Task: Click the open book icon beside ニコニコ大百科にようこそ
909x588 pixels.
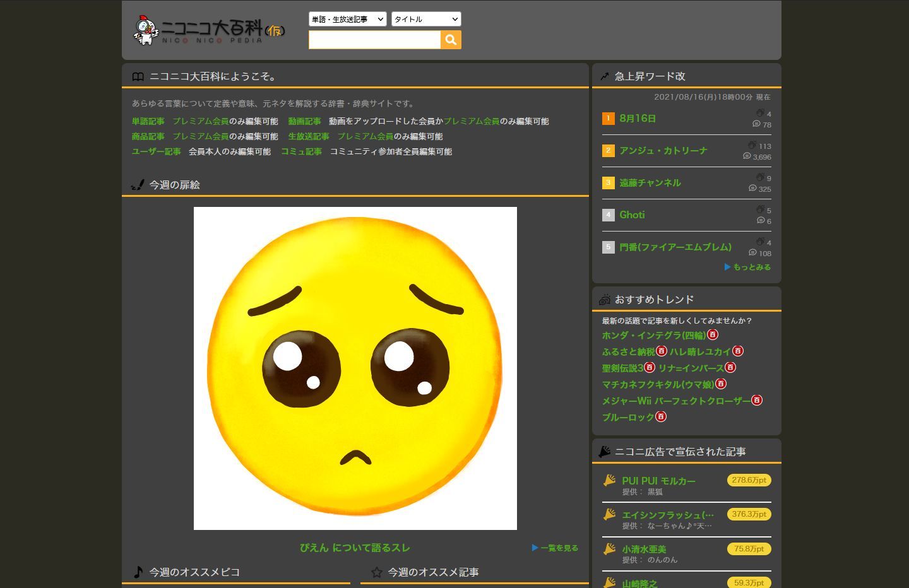Action: pyautogui.click(x=138, y=76)
